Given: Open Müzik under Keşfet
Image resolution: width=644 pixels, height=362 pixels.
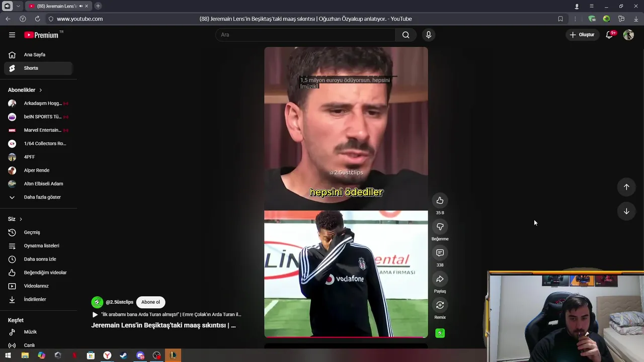Looking at the screenshot, I should (38, 332).
